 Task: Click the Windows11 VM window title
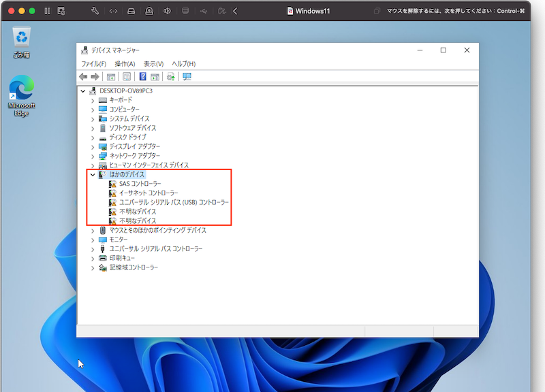313,11
